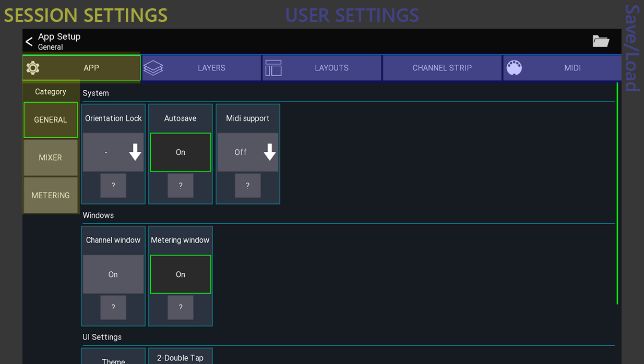The height and width of the screenshot is (364, 644).
Task: Click the Theme setting card
Action: point(113,356)
